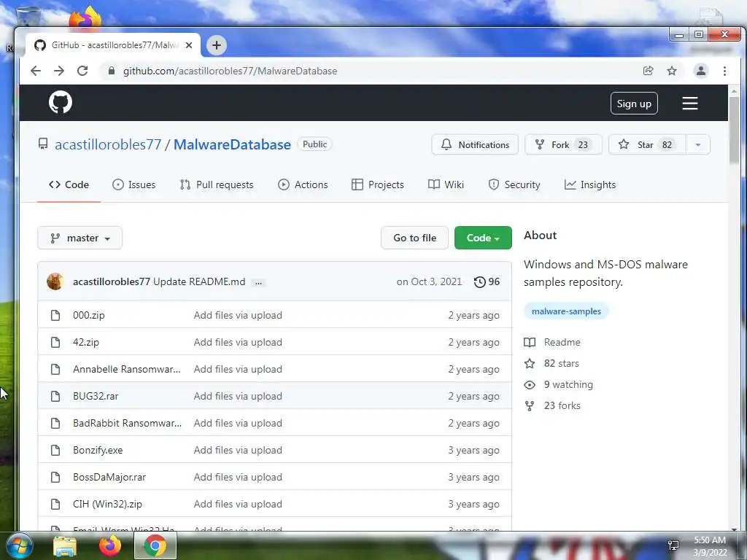Click the page vertical scrollbar thumb
The height and width of the screenshot is (560, 747).
click(x=734, y=130)
